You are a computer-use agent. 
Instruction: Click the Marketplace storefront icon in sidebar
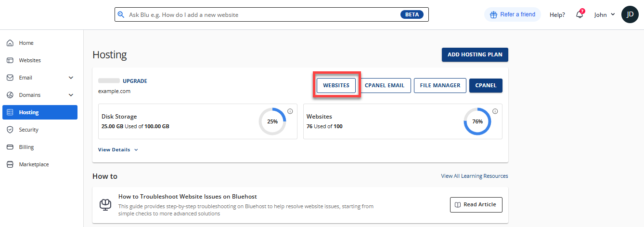[10, 164]
